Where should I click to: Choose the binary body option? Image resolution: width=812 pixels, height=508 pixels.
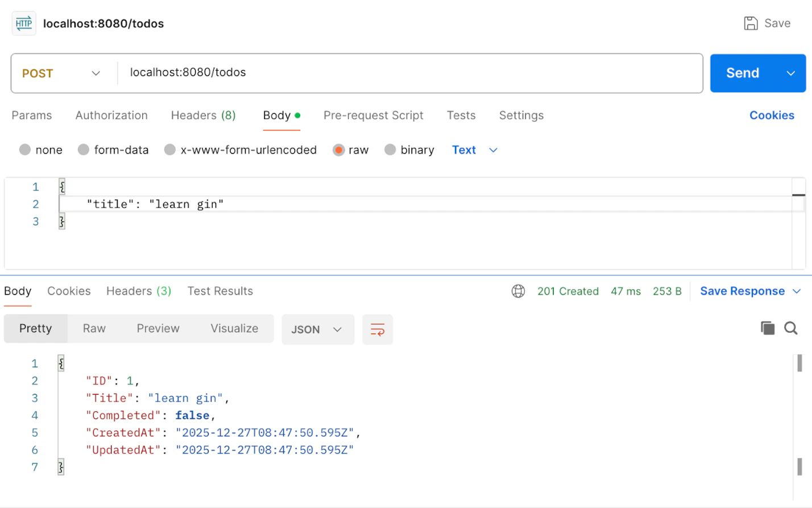point(390,150)
